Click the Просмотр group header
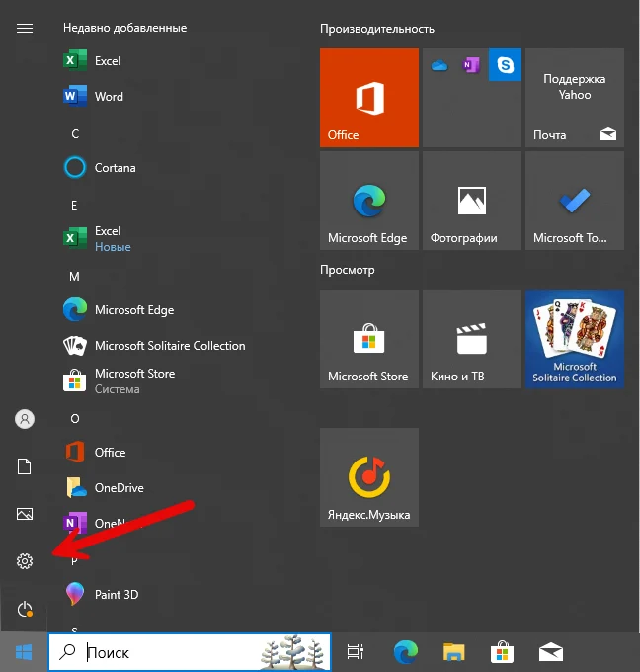The height and width of the screenshot is (672, 640). [x=347, y=269]
